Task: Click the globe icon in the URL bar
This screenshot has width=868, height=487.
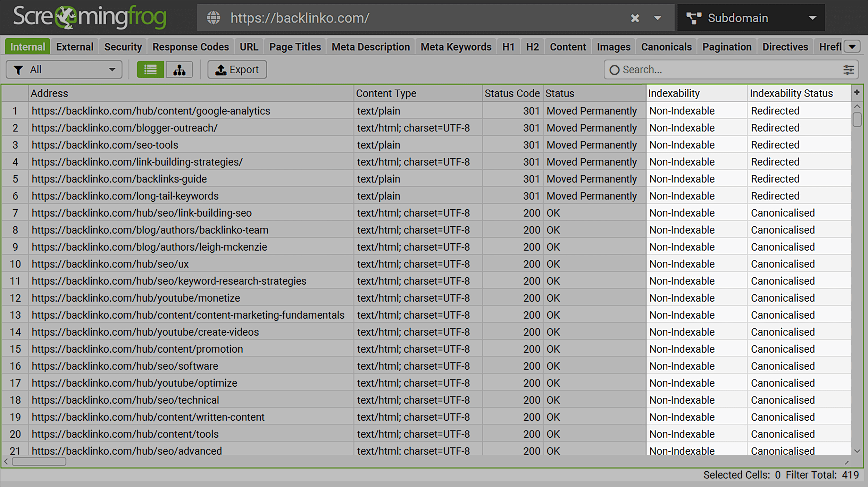Action: tap(214, 18)
